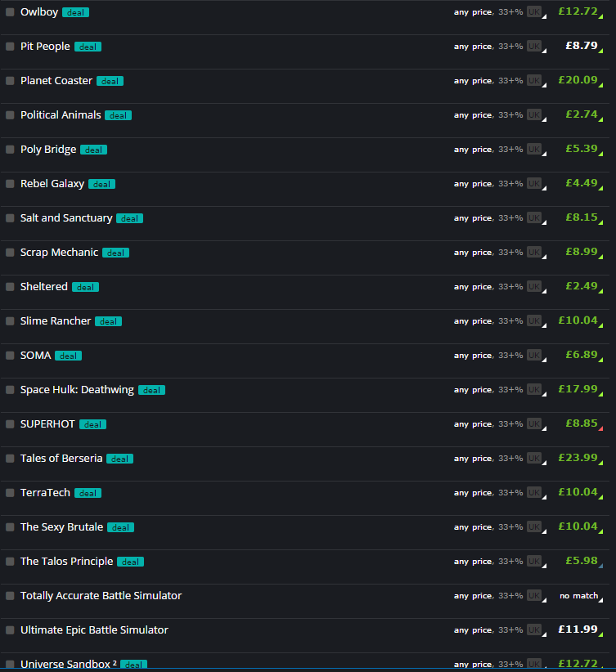Edit the 'any price, 33+%' condition for Political Animals
Image resolution: width=616 pixels, height=672 pixels.
(488, 115)
